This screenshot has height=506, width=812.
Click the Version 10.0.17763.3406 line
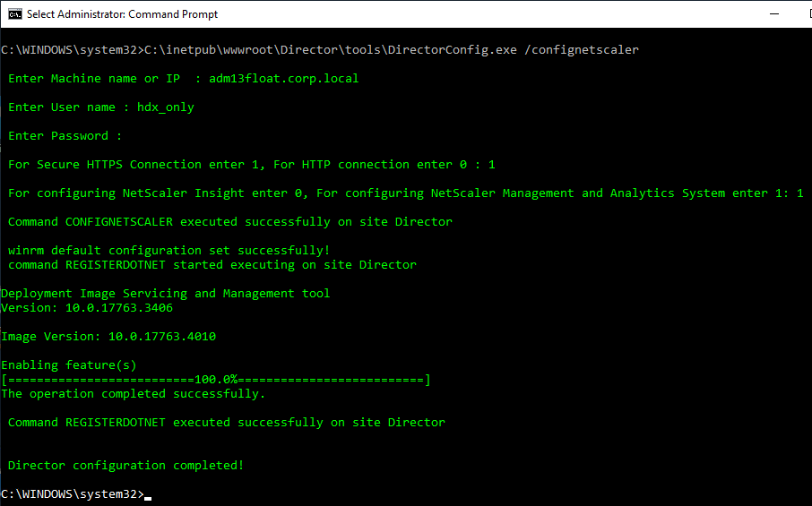(x=87, y=308)
